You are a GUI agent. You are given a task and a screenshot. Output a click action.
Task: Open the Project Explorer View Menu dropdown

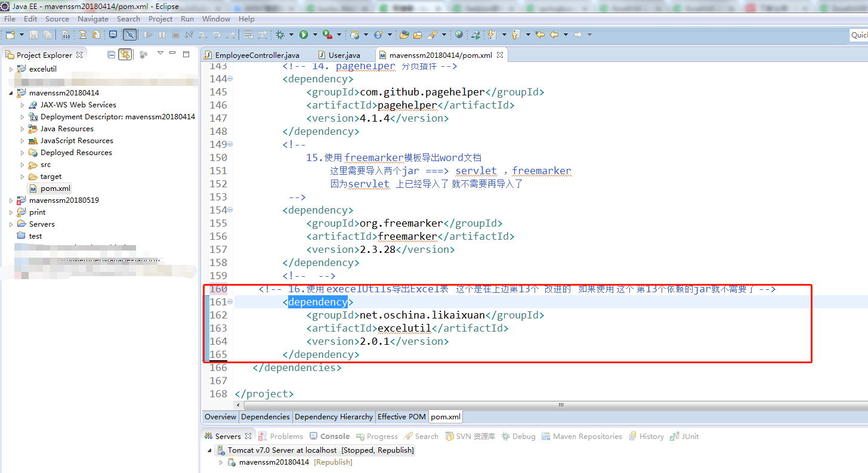pos(160,54)
